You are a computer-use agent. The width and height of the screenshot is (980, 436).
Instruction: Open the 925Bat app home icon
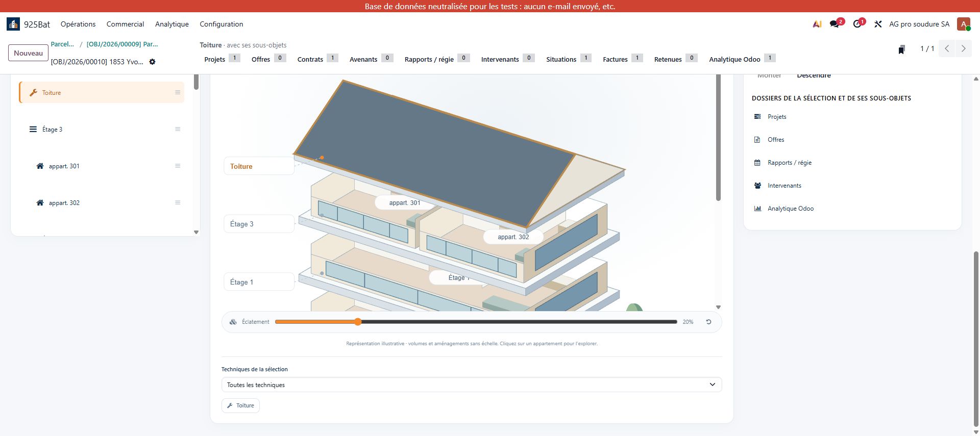click(13, 24)
